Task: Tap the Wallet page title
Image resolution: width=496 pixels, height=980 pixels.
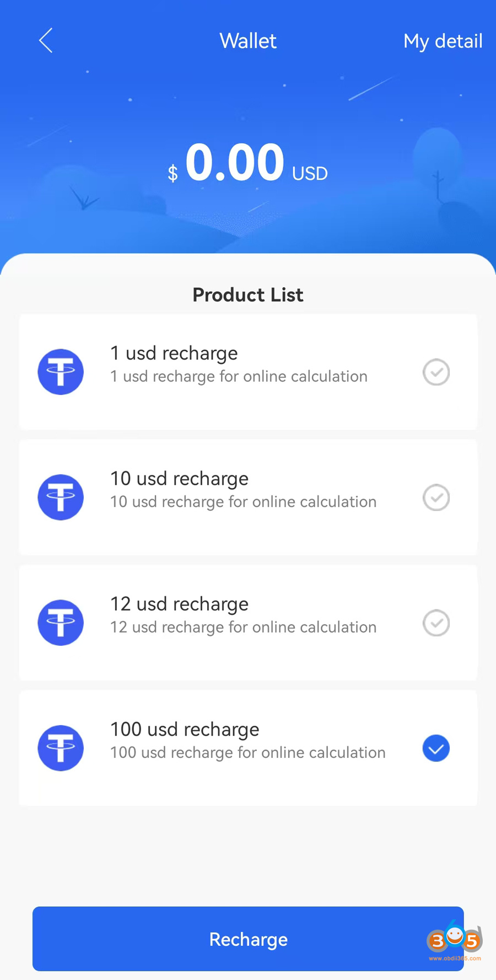Action: [x=248, y=41]
